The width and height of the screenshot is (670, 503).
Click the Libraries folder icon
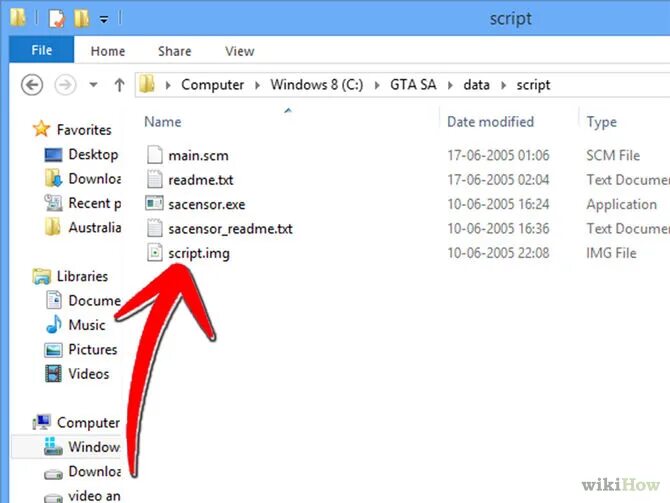[x=41, y=277]
